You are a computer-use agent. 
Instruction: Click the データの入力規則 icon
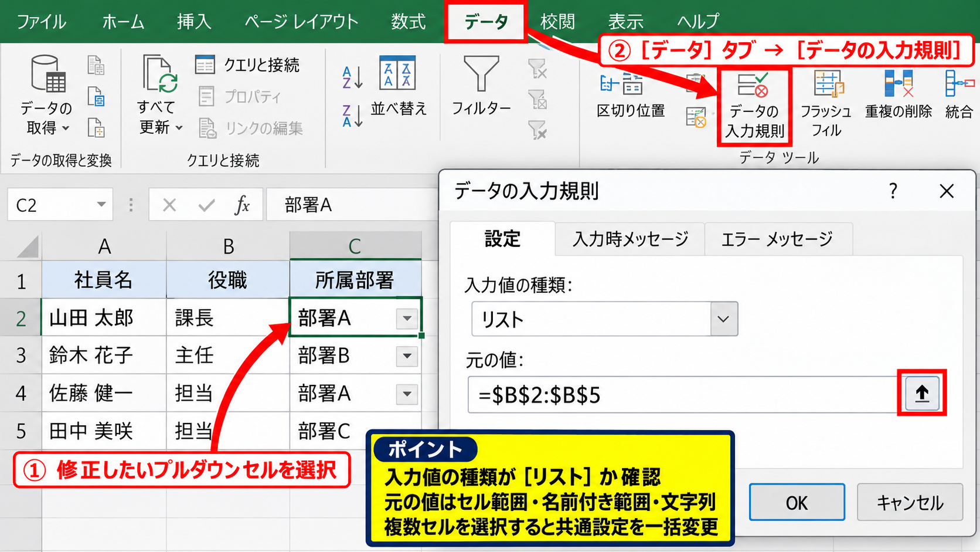(754, 85)
